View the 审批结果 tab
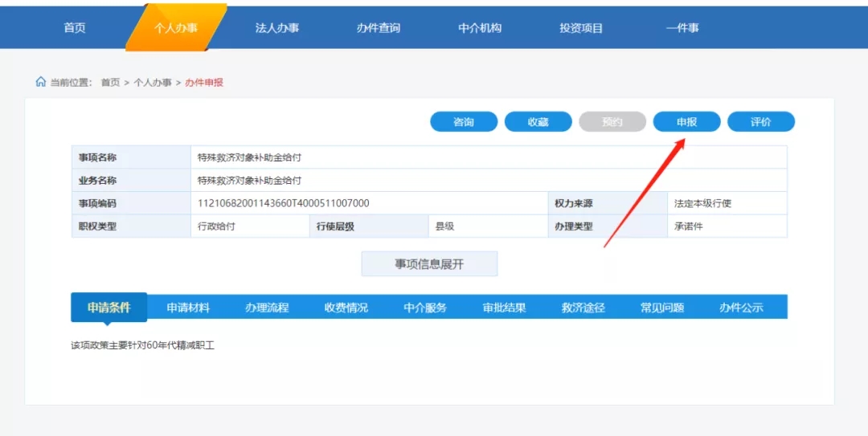The width and height of the screenshot is (868, 436). 504,308
